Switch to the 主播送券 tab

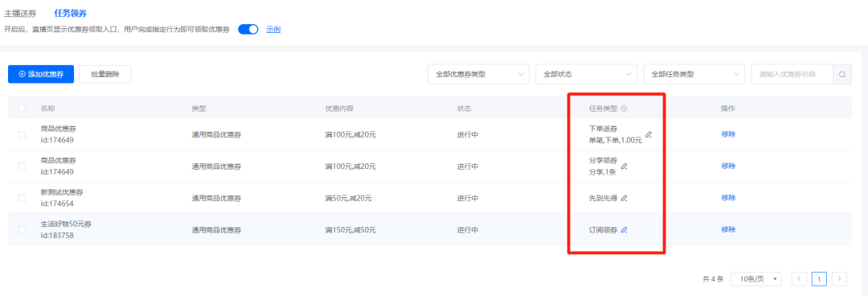pyautogui.click(x=20, y=14)
